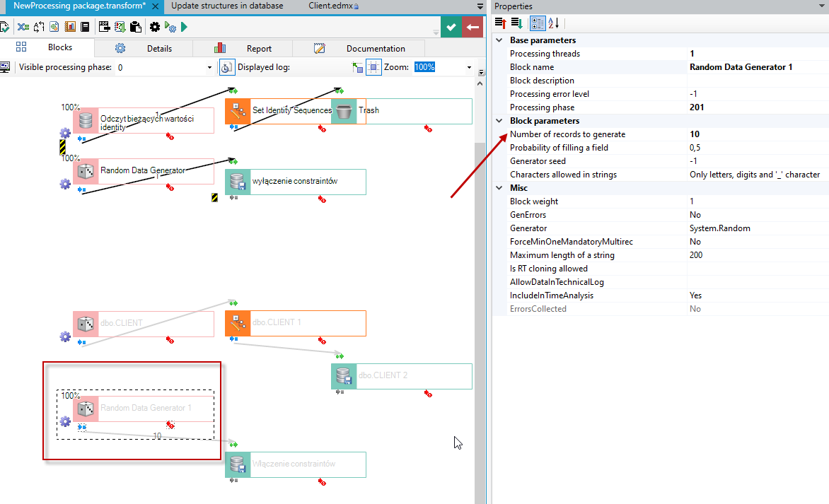Close the NewProcessing package.transform tab
The image size is (829, 504).
coord(156,6)
